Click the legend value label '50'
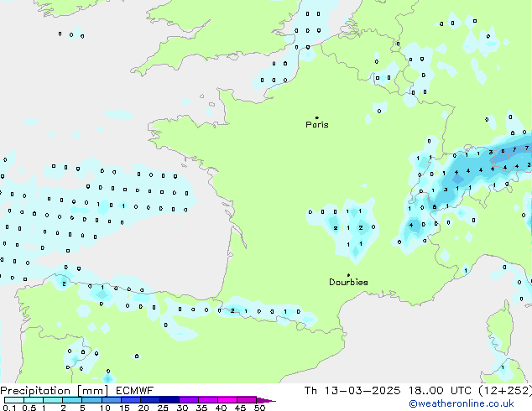The width and height of the screenshot is (532, 411). click(259, 408)
